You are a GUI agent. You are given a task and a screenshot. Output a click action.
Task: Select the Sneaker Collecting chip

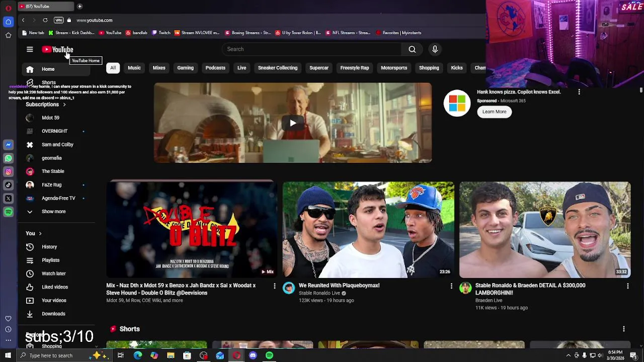point(278,68)
